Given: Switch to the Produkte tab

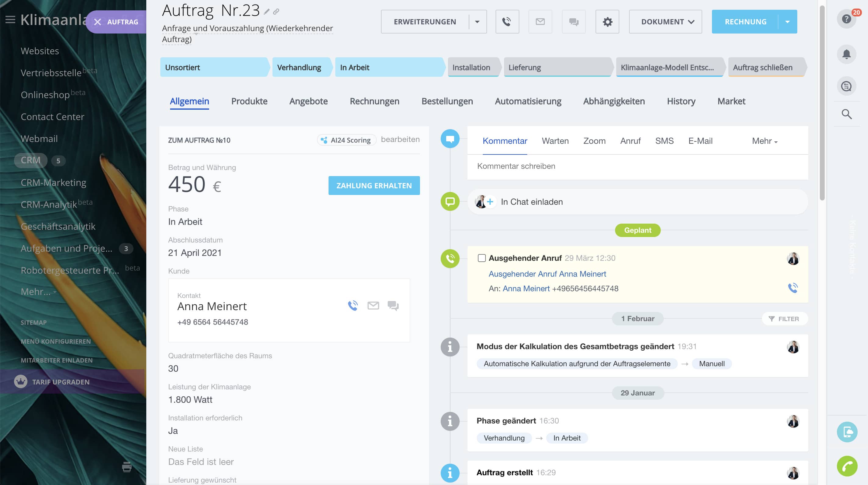Looking at the screenshot, I should [x=249, y=101].
